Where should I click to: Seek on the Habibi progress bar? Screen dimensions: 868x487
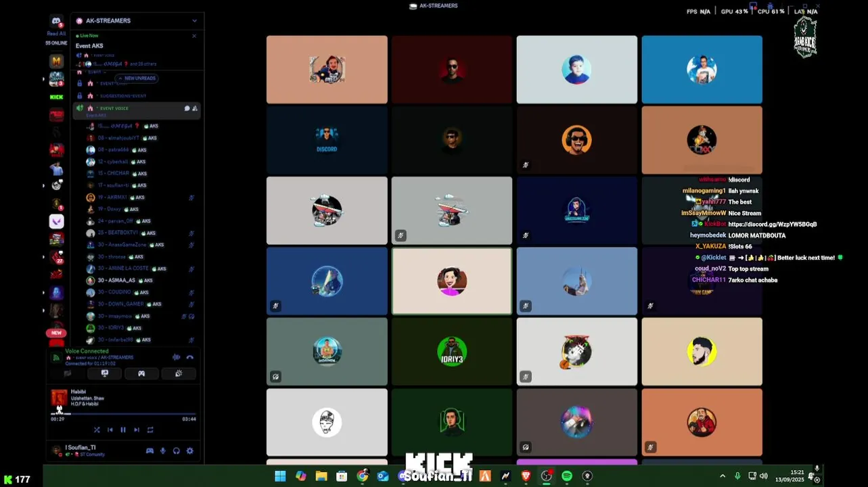pos(123,413)
